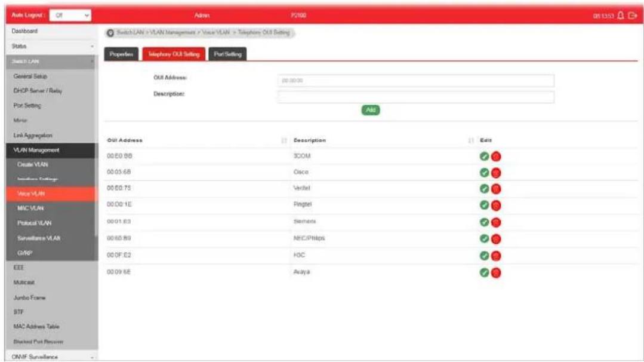The width and height of the screenshot is (644, 362).
Task: Sort table by OUI Address column
Action: pyautogui.click(x=284, y=140)
